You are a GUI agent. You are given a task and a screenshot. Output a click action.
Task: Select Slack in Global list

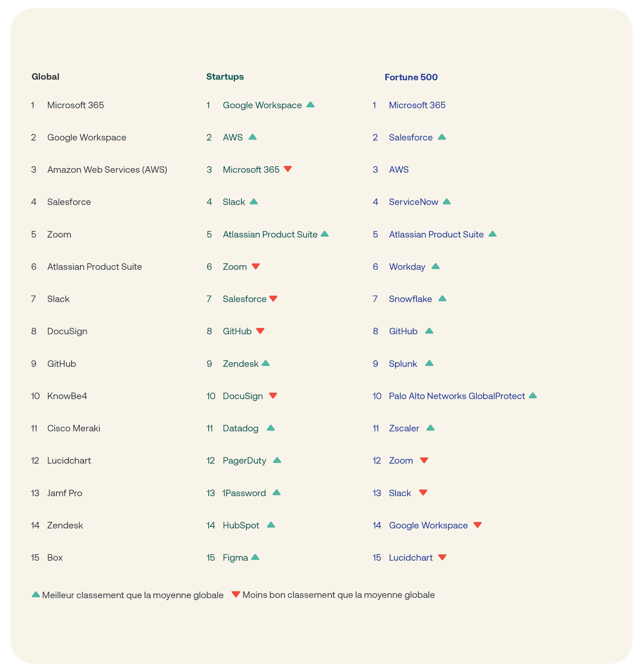tap(58, 299)
